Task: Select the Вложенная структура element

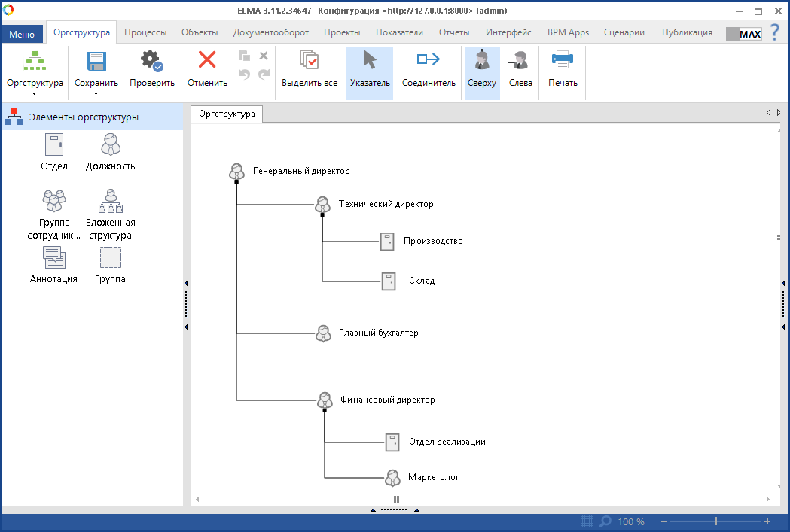Action: click(x=111, y=201)
